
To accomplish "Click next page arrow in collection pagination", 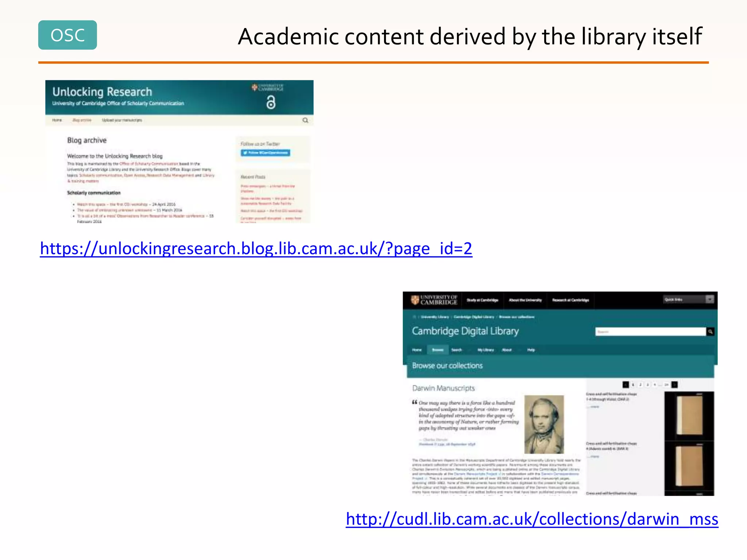I will tap(674, 385).
